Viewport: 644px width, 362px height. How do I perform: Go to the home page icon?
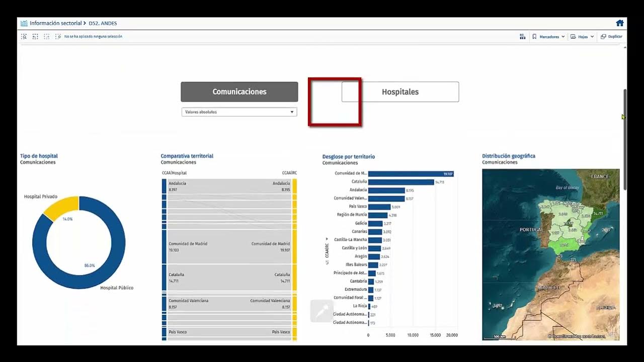point(620,23)
